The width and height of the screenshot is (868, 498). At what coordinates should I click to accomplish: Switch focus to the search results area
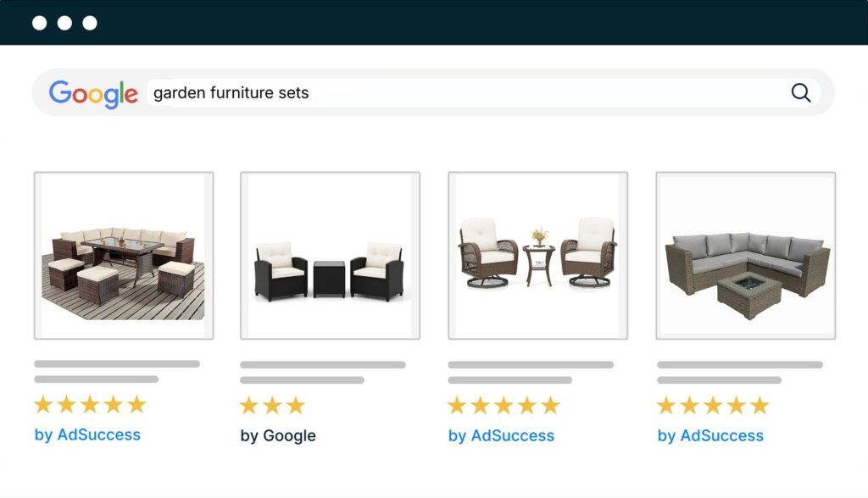[434, 254]
